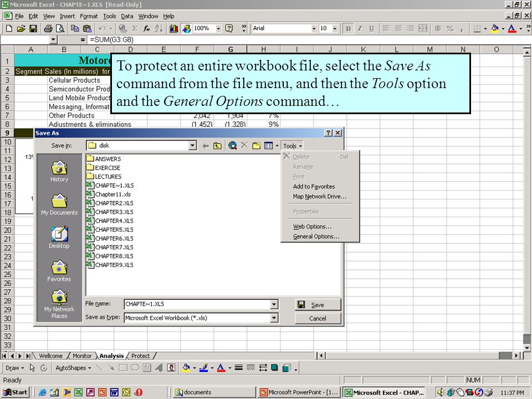
Task: Expand the Save in folder dropdown
Action: point(193,146)
